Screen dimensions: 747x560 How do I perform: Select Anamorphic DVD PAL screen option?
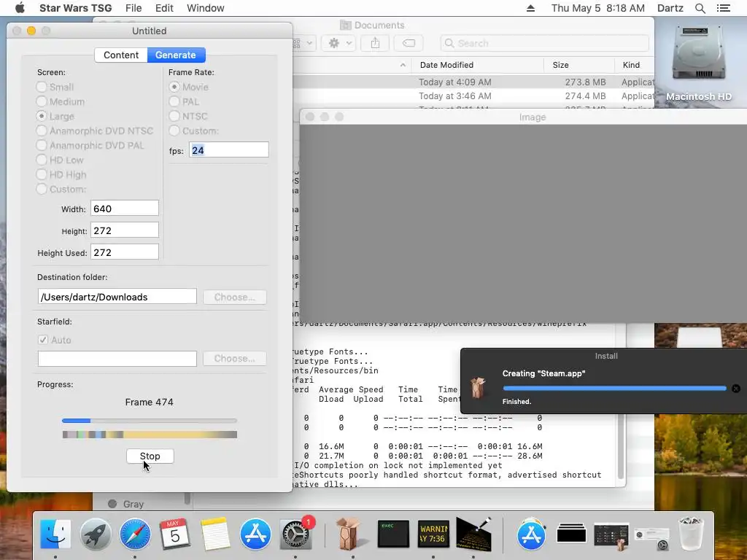pos(42,146)
